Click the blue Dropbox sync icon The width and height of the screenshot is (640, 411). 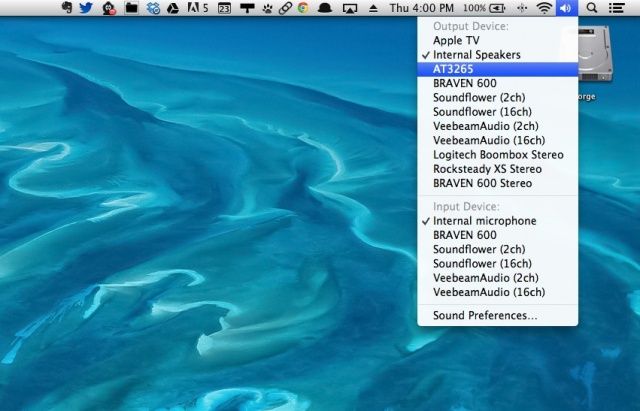tap(153, 8)
